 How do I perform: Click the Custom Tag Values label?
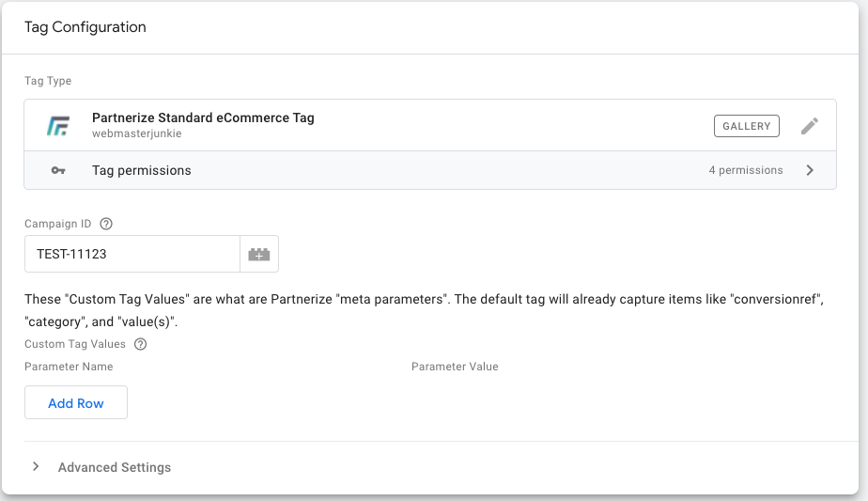[x=77, y=344]
